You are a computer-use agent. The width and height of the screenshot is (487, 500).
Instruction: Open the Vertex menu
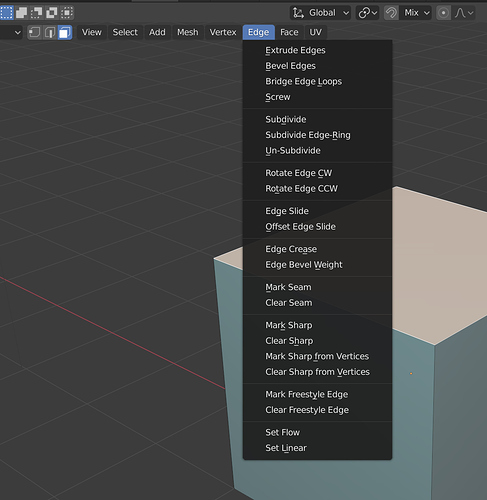point(223,32)
